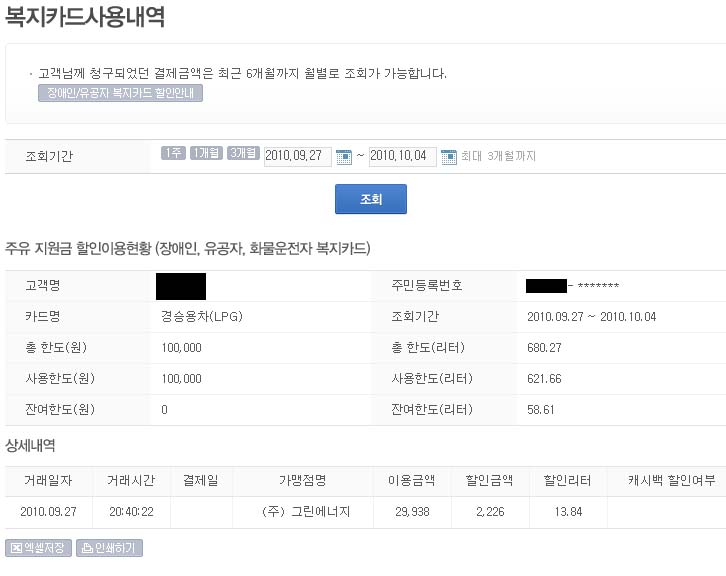
Task: Select the 1개월 period button
Action: tap(207, 153)
